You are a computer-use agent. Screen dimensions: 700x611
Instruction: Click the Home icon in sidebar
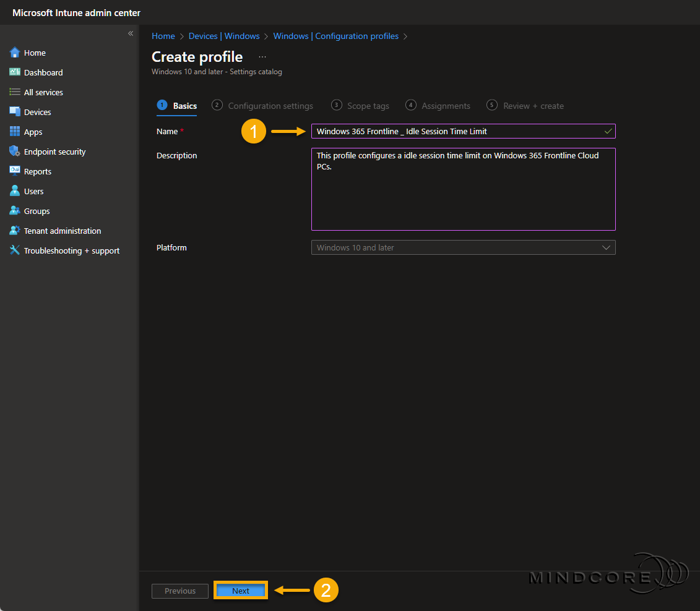[x=15, y=53]
